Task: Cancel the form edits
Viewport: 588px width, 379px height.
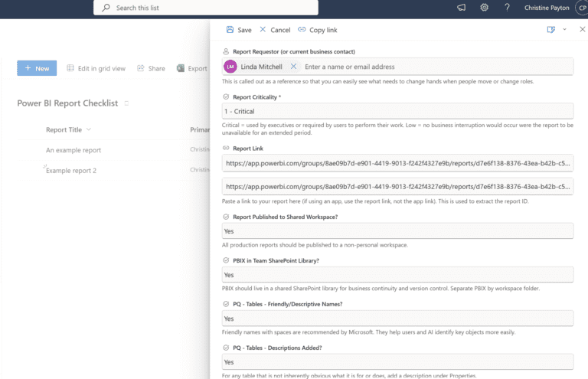Action: [275, 30]
